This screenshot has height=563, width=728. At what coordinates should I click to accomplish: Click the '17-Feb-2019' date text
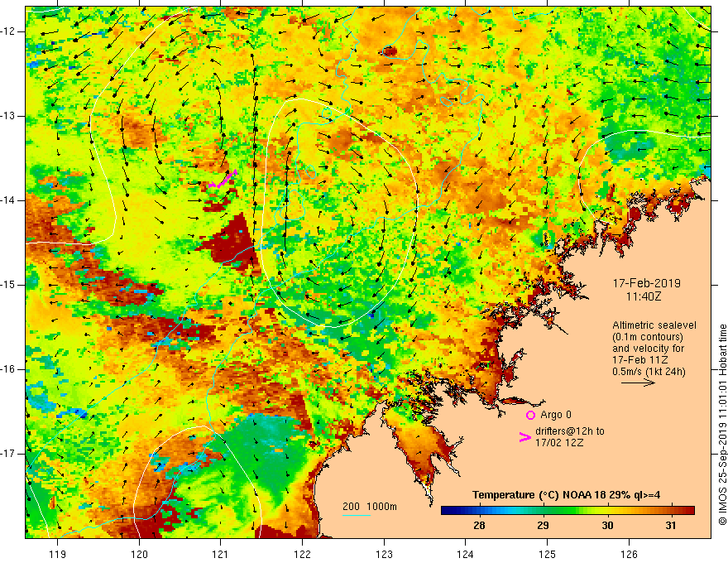pyautogui.click(x=647, y=283)
